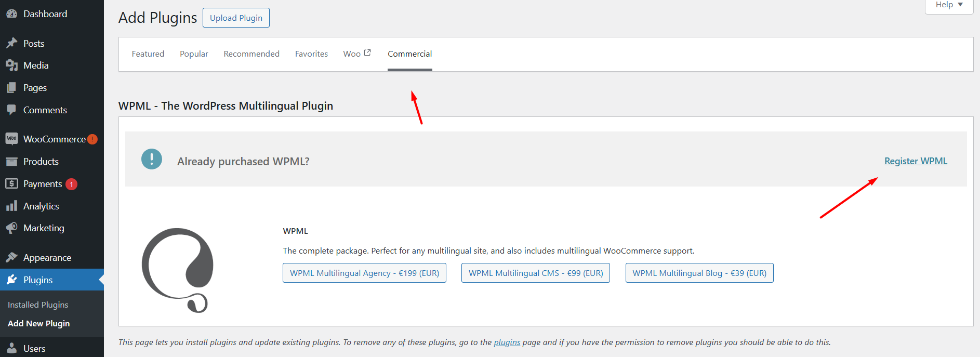Screen dimensions: 980x357
Task: Choose WPML Multilingual Blog €39 button
Action: 699,273
